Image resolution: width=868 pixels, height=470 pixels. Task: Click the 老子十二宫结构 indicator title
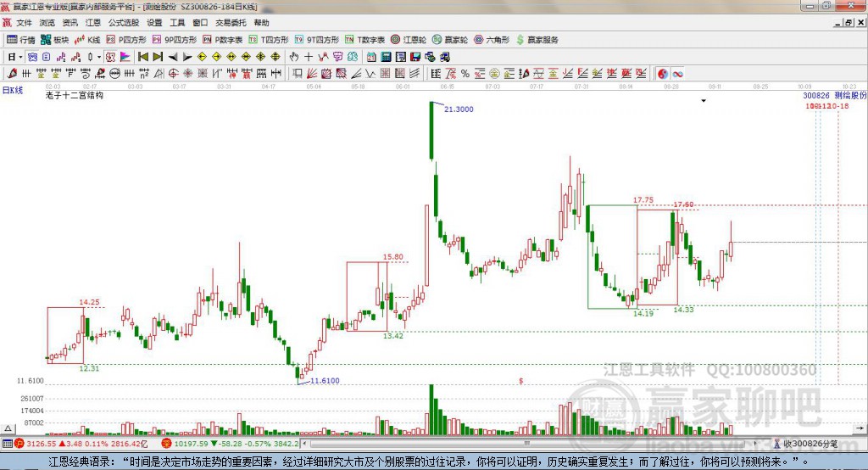click(75, 95)
